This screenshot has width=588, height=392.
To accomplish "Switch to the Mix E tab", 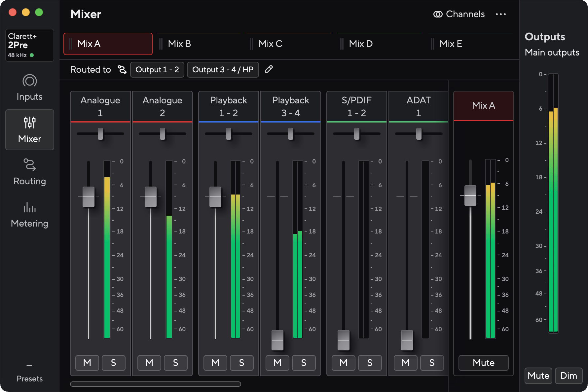I will pyautogui.click(x=470, y=44).
